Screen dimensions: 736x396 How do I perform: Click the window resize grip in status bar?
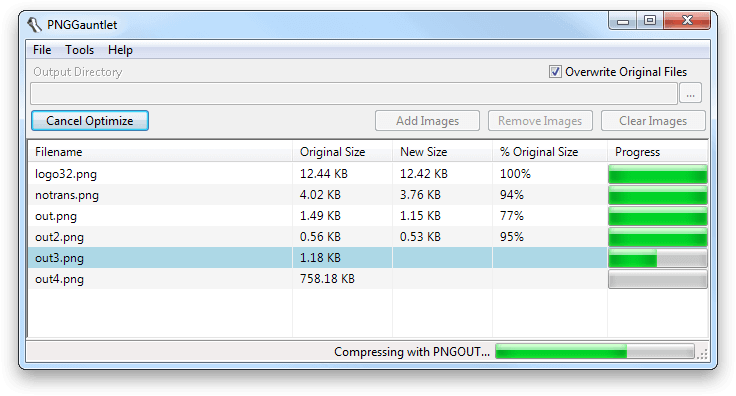(x=702, y=354)
